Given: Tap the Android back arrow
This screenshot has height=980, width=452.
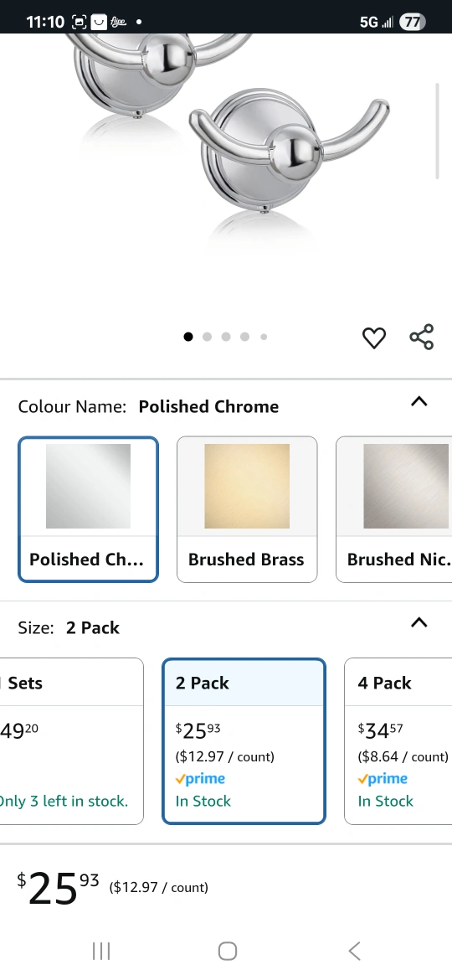Looking at the screenshot, I should point(354,952).
